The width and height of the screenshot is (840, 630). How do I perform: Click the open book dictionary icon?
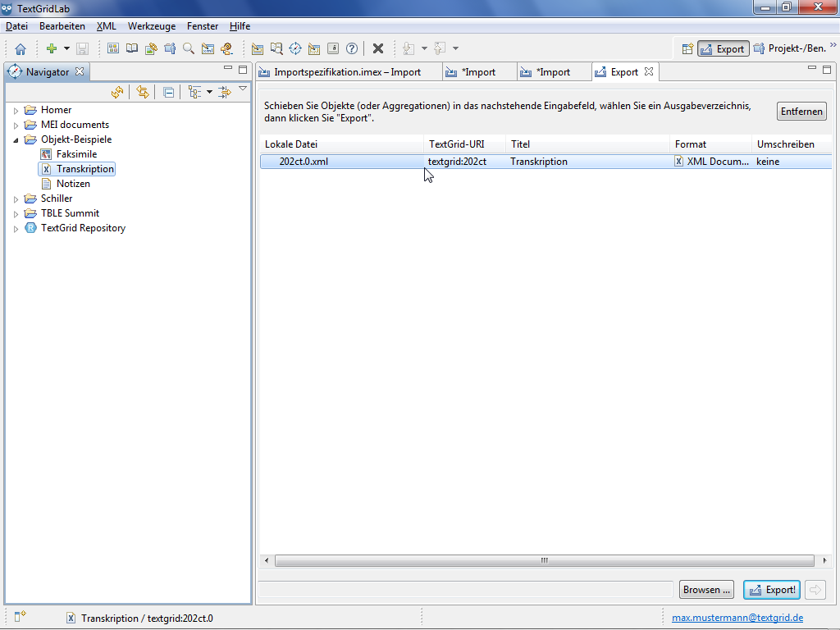point(132,49)
